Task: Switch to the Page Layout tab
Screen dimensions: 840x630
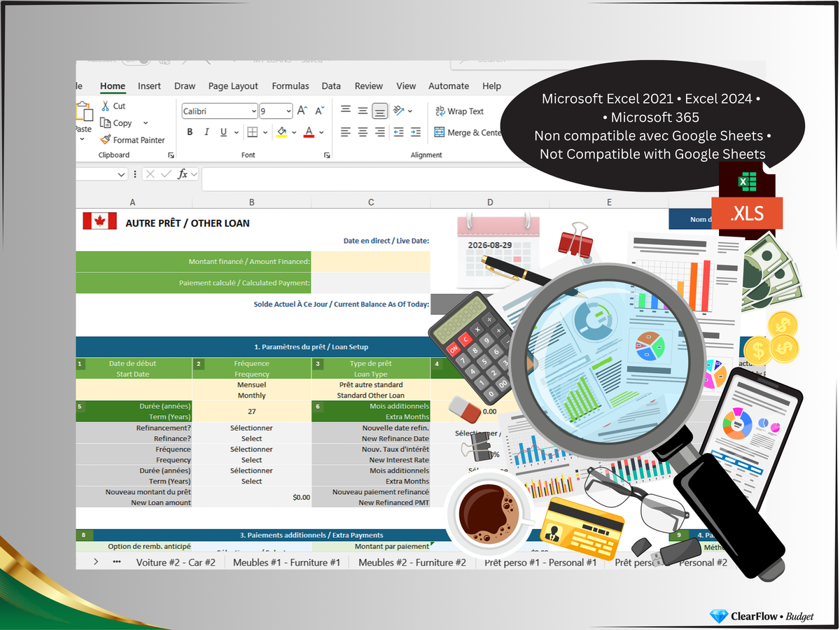Action: [233, 86]
